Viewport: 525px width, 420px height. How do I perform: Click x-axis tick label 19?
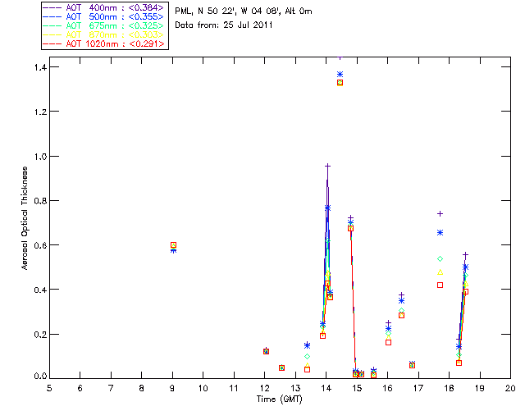click(480, 388)
